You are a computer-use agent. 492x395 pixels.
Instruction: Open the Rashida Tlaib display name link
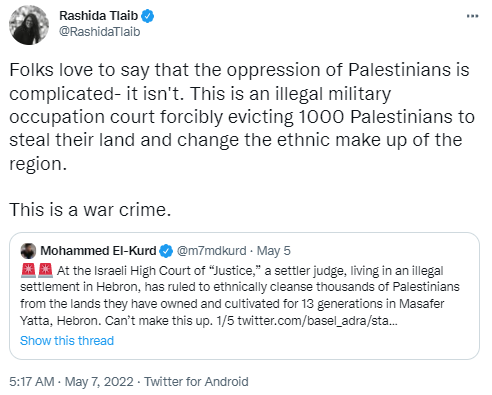pyautogui.click(x=98, y=16)
